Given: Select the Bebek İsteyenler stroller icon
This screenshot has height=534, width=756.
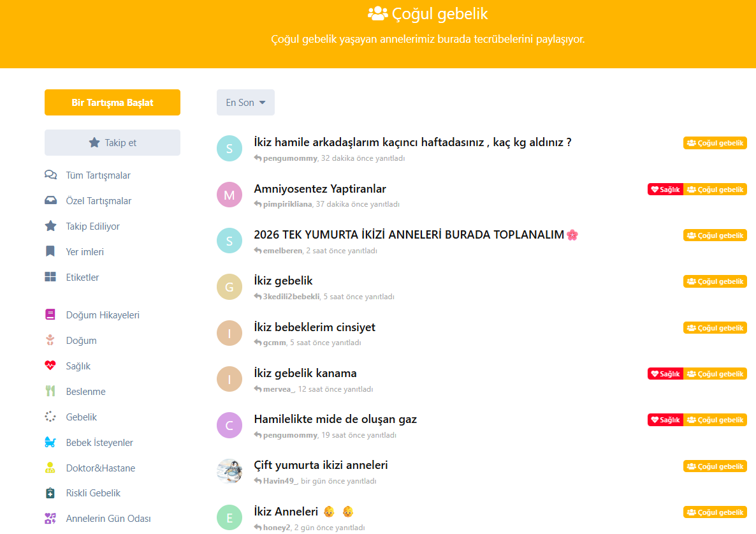Looking at the screenshot, I should (50, 442).
